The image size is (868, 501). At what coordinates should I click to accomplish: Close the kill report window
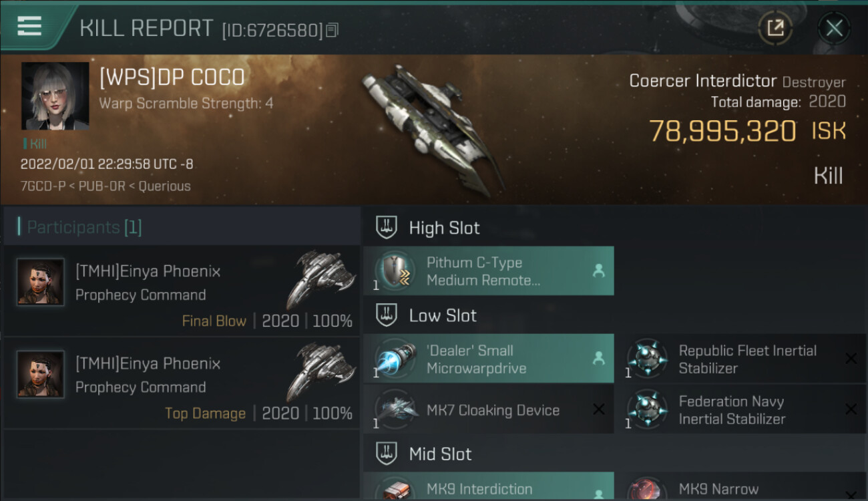click(834, 28)
